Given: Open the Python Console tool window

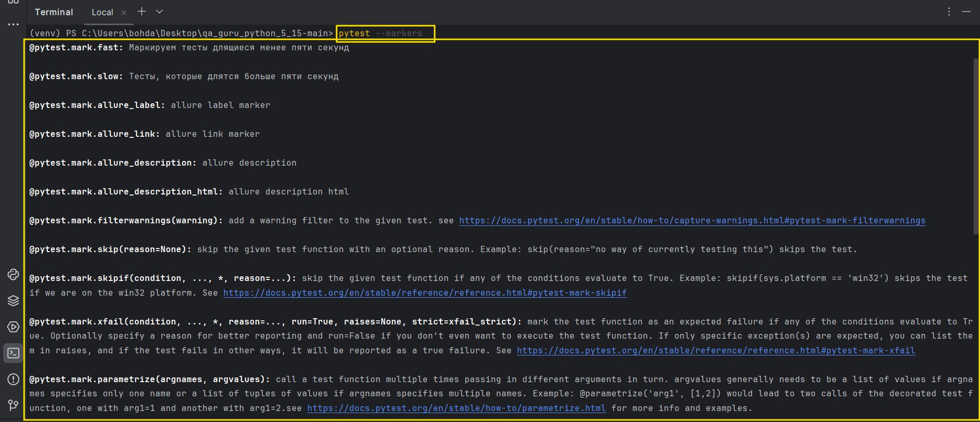Looking at the screenshot, I should [x=13, y=274].
